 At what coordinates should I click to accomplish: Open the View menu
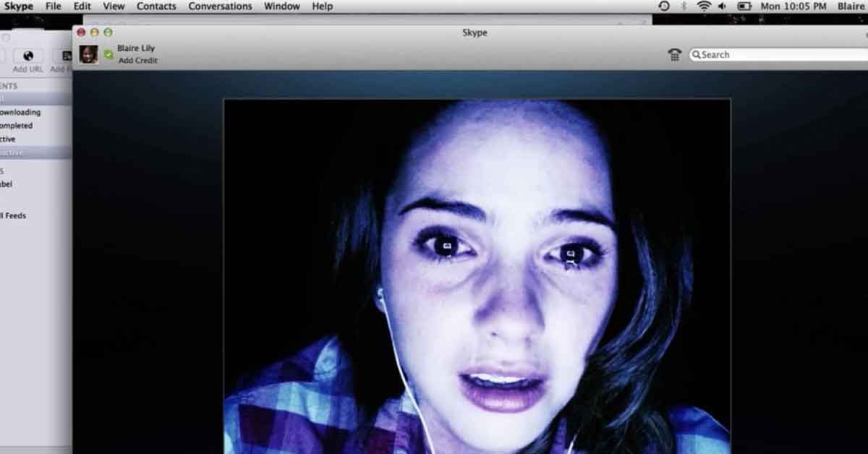(114, 6)
